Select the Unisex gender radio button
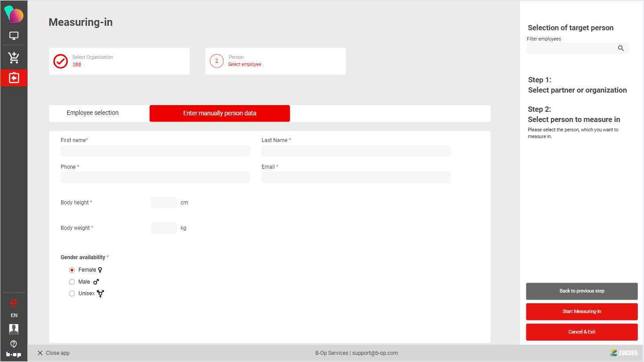Viewport: 644px width, 362px height. pyautogui.click(x=72, y=293)
